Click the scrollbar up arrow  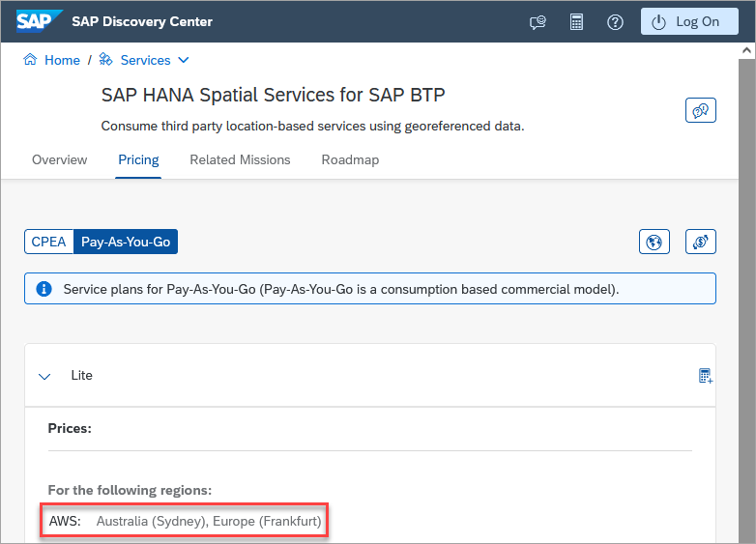tap(746, 50)
